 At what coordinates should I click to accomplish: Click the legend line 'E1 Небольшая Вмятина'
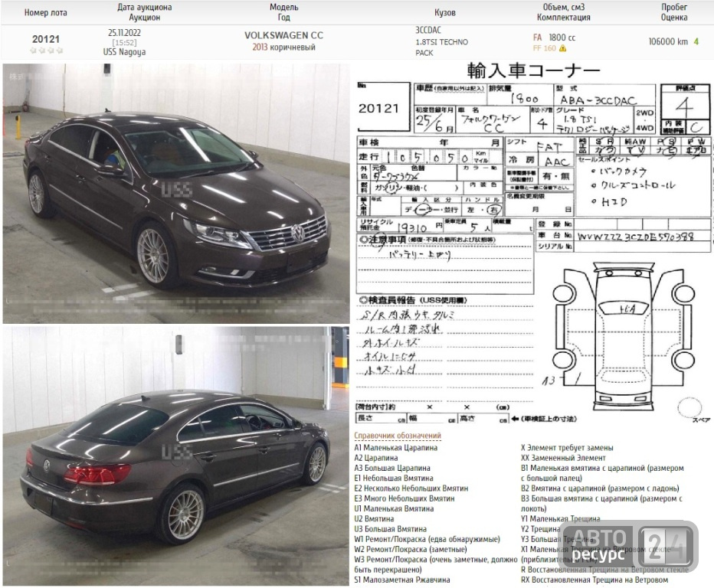pyautogui.click(x=394, y=479)
